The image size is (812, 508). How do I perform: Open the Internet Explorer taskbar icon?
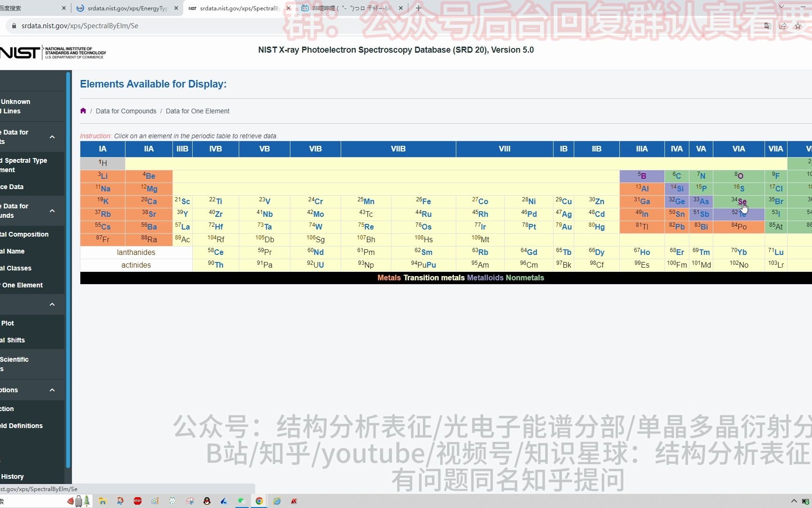277,501
